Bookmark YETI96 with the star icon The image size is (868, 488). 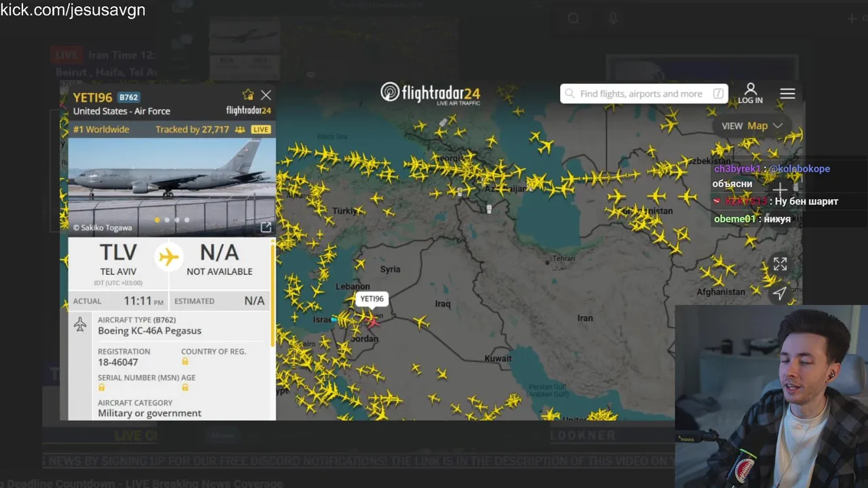point(248,95)
